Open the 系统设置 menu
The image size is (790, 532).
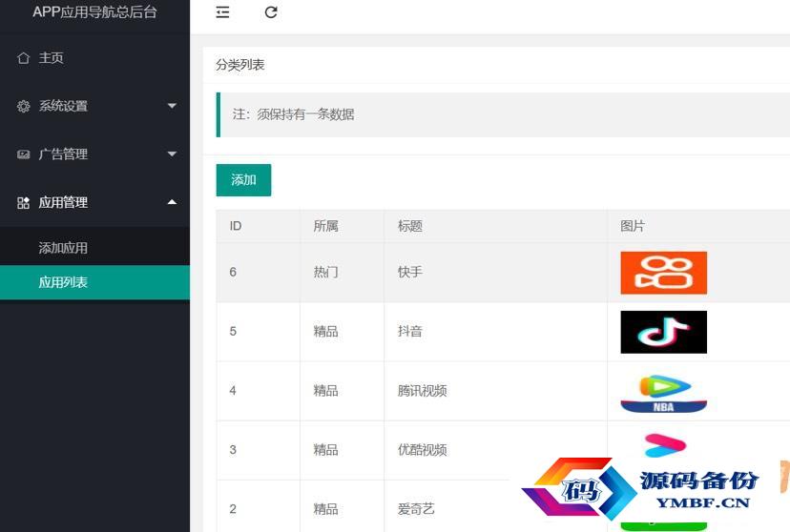(x=94, y=106)
